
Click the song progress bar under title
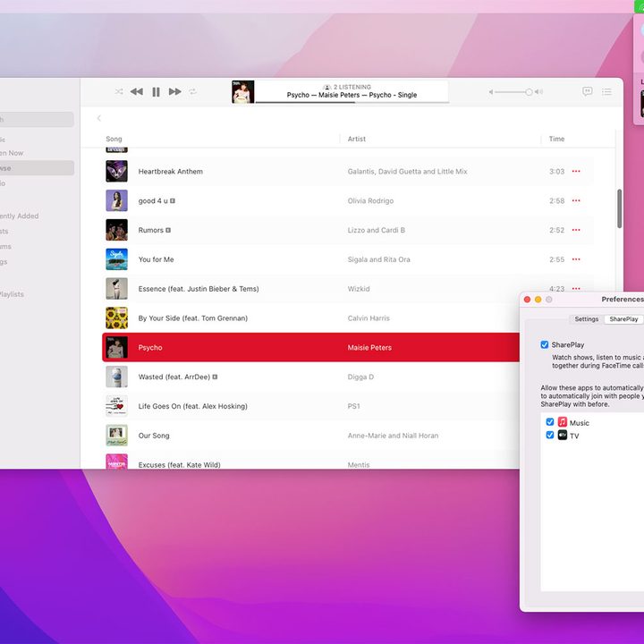click(352, 102)
